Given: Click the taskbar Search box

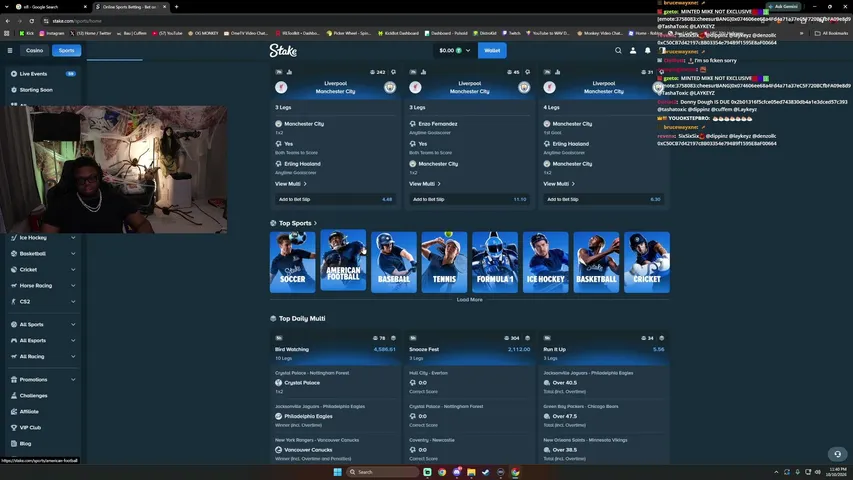Looking at the screenshot, I should click(383, 472).
